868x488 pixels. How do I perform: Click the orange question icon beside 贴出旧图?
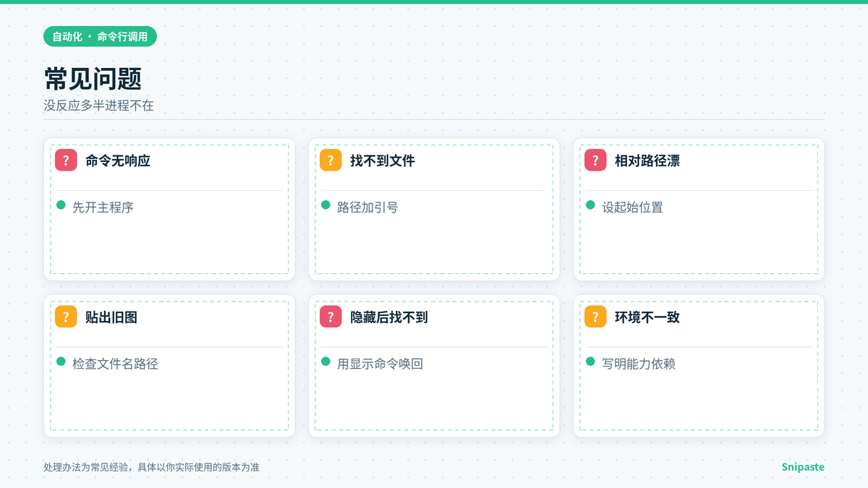(x=66, y=317)
